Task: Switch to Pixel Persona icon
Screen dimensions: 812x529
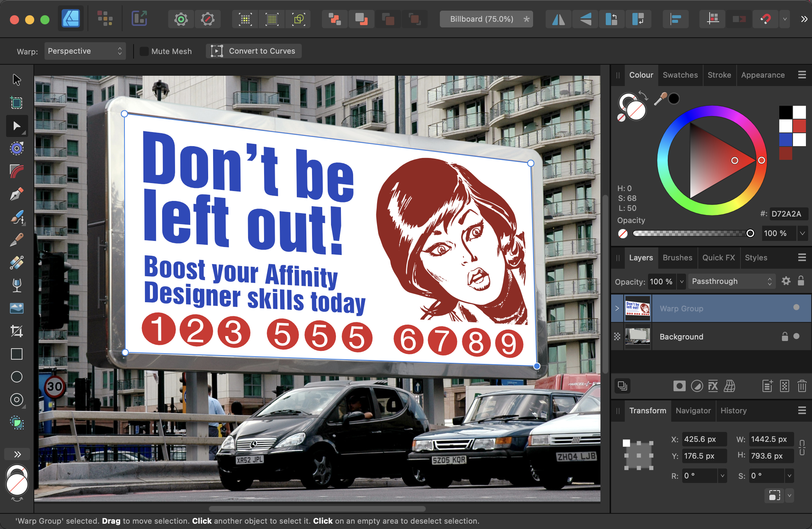Action: pos(105,19)
